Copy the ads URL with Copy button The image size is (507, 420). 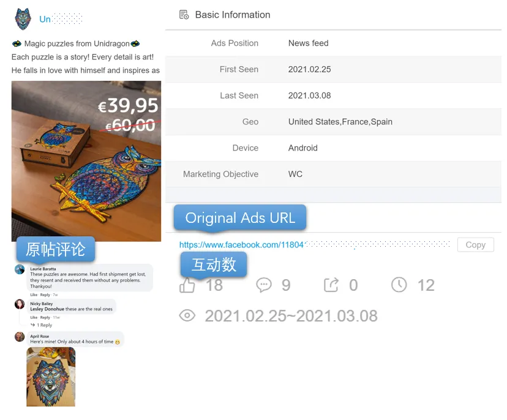475,245
